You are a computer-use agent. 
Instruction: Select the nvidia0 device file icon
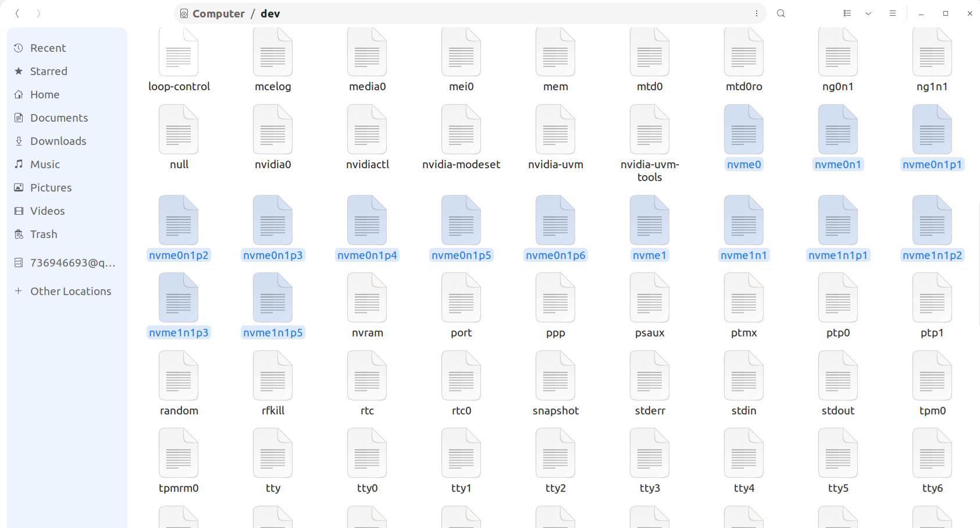[273, 130]
